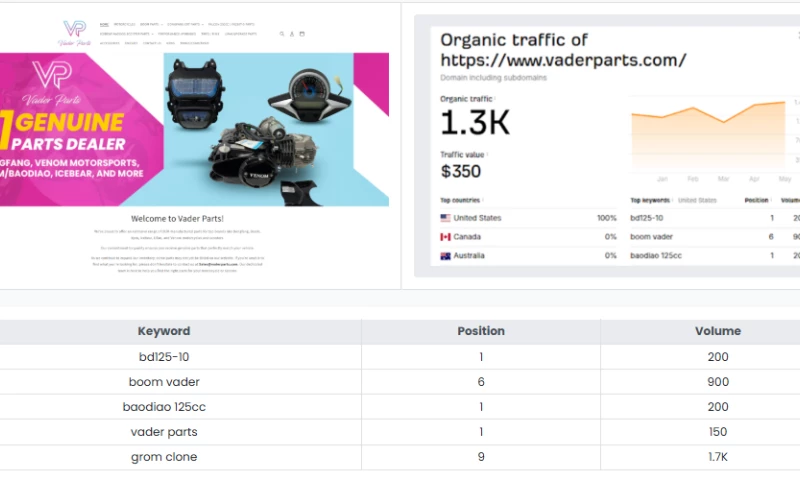Click the Canada flag icon
800x480 pixels.
tap(445, 237)
